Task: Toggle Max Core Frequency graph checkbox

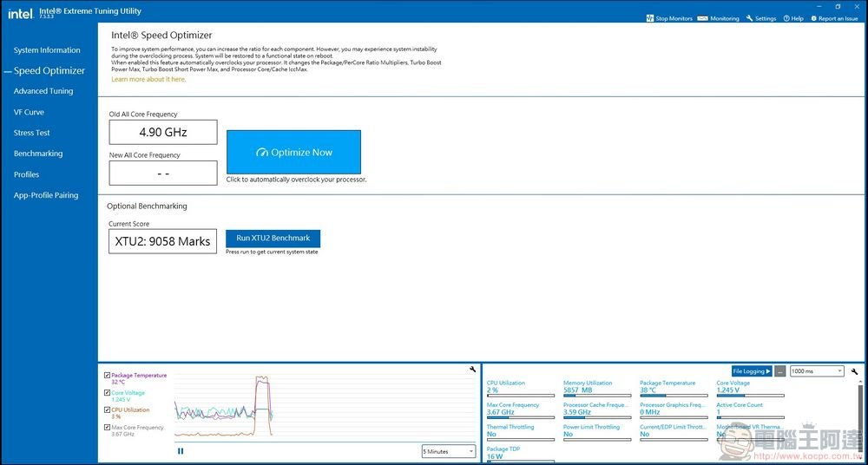Action: coord(108,428)
